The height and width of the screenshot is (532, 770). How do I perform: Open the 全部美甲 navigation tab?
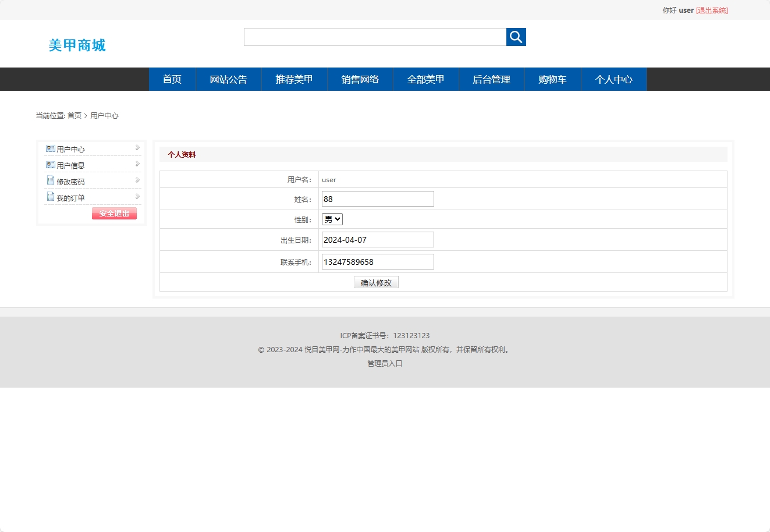(x=426, y=79)
